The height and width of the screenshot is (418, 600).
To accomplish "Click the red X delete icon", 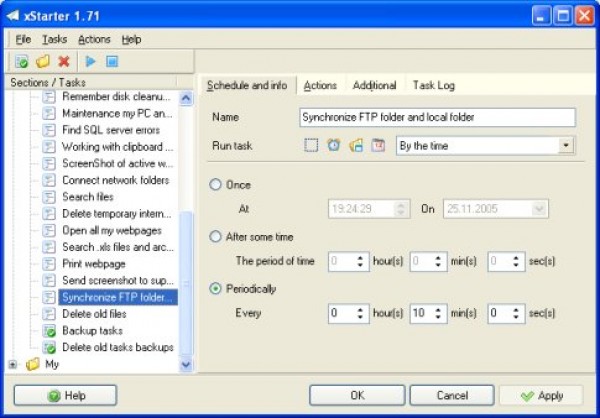I will click(x=64, y=62).
